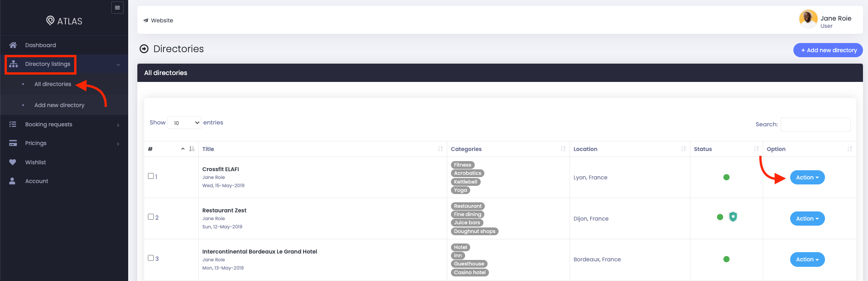Click the Booking requests list icon
Screen dimensions: 868x281
[13, 124]
